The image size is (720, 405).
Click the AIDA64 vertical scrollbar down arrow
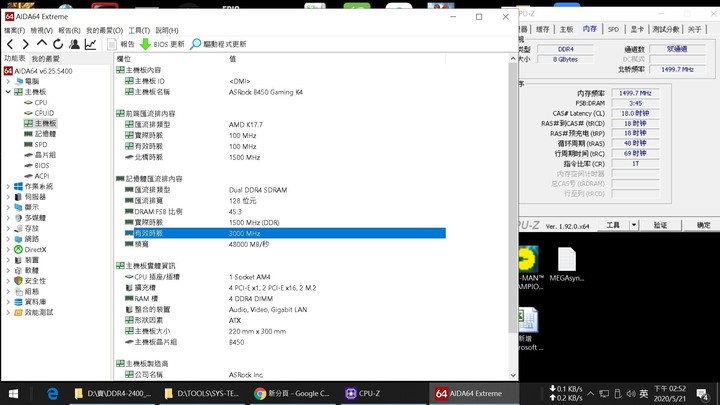(513, 375)
